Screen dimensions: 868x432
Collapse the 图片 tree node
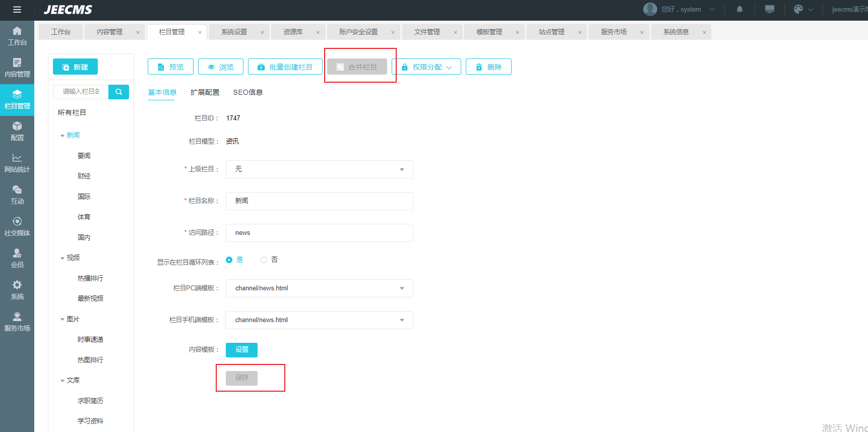click(63, 320)
